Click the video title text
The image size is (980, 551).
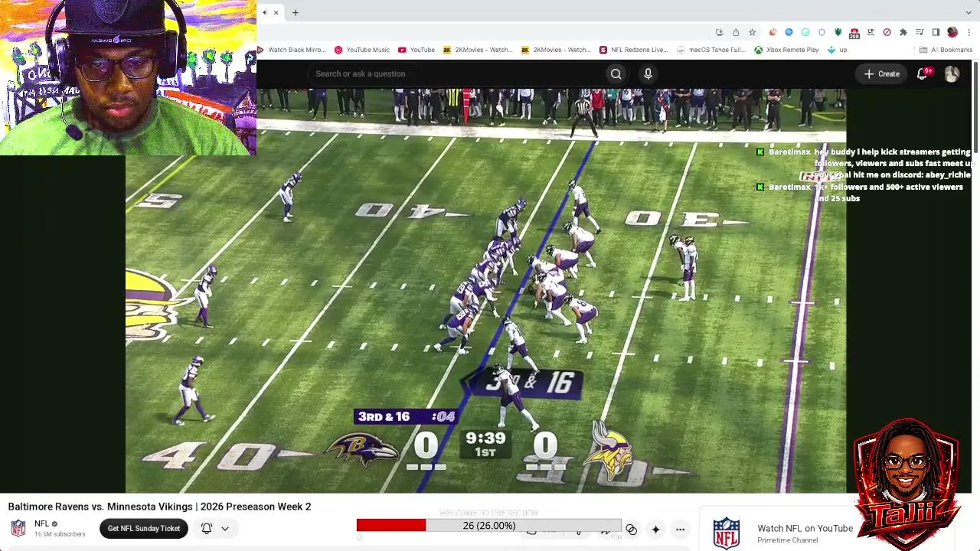click(159, 507)
